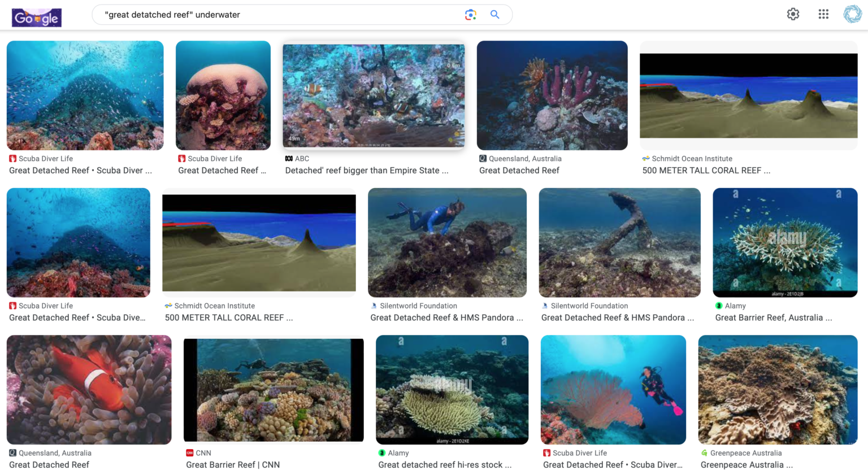Open the diver with anchor thumbnail

619,243
